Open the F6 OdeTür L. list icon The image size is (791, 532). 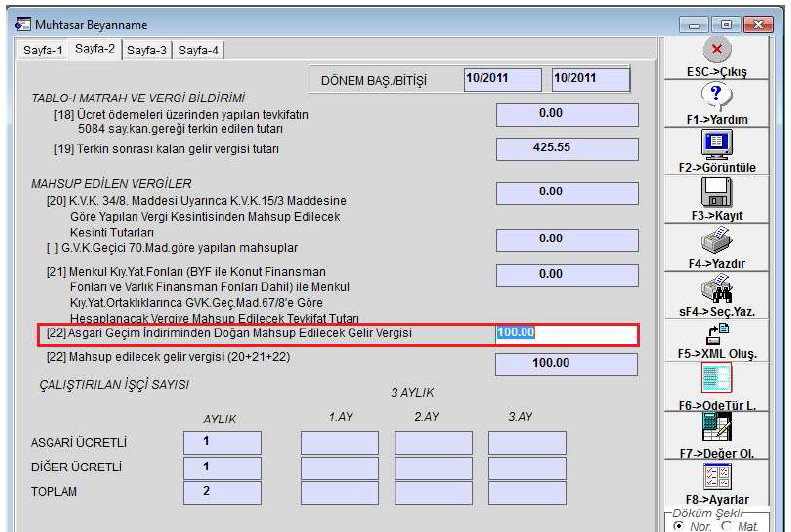pos(718,380)
